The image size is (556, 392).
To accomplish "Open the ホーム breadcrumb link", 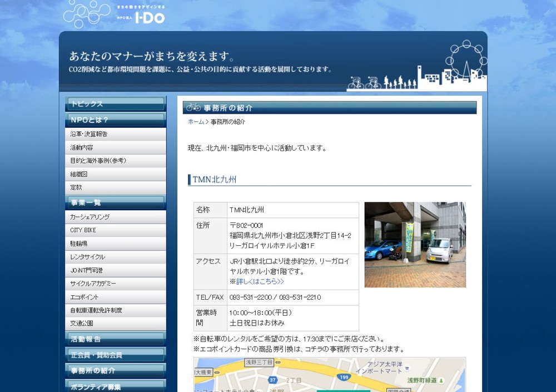I will pos(195,122).
